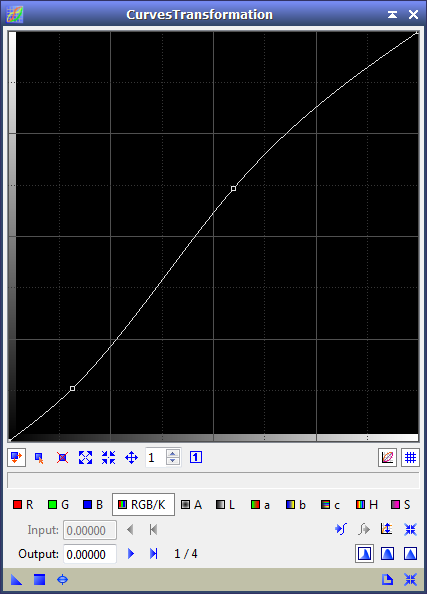Click the Restore curve icon
The height and width of the screenshot is (594, 427).
(x=364, y=529)
